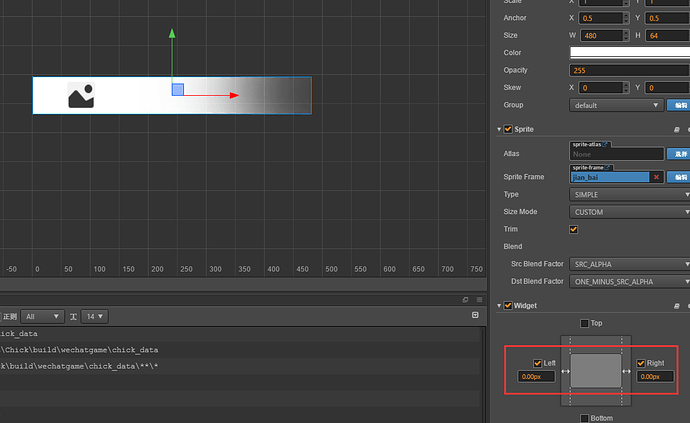
Task: Disable the Sprite component checkbox
Action: click(x=508, y=129)
